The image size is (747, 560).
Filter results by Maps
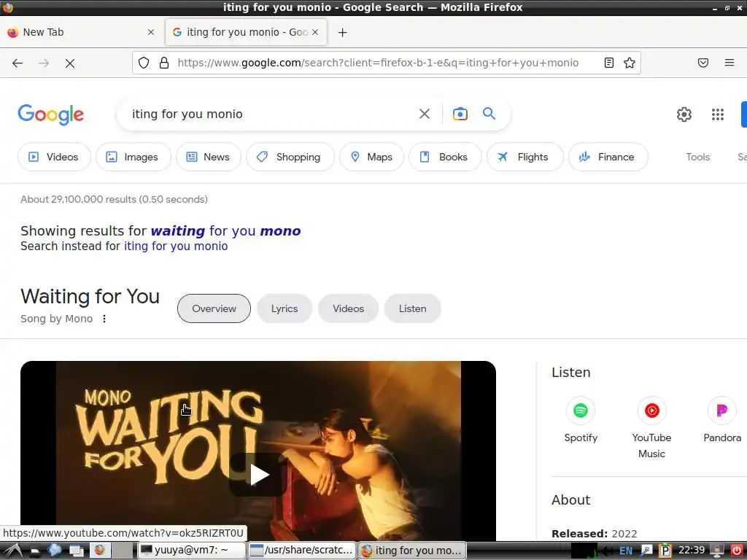(371, 157)
